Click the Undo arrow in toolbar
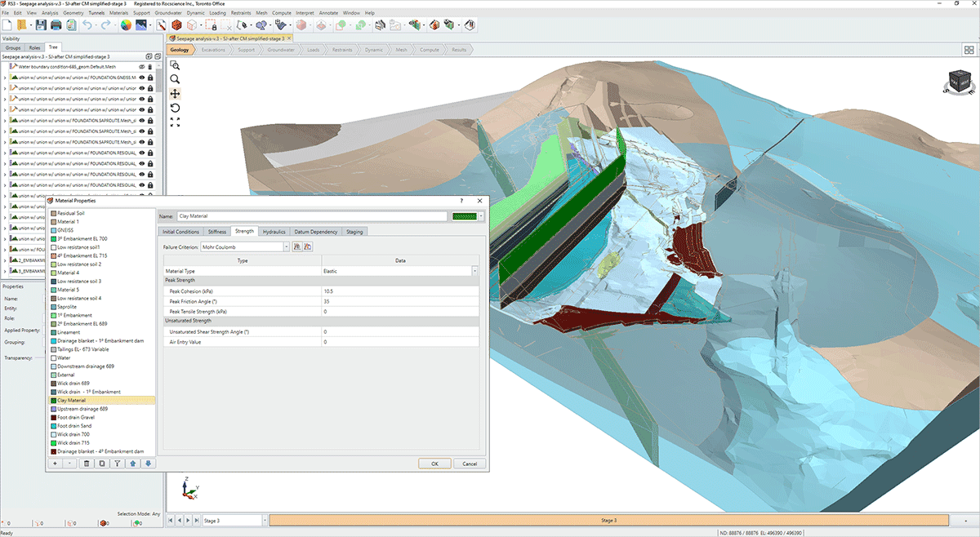Viewport: 980px width, 537px height. [87, 25]
